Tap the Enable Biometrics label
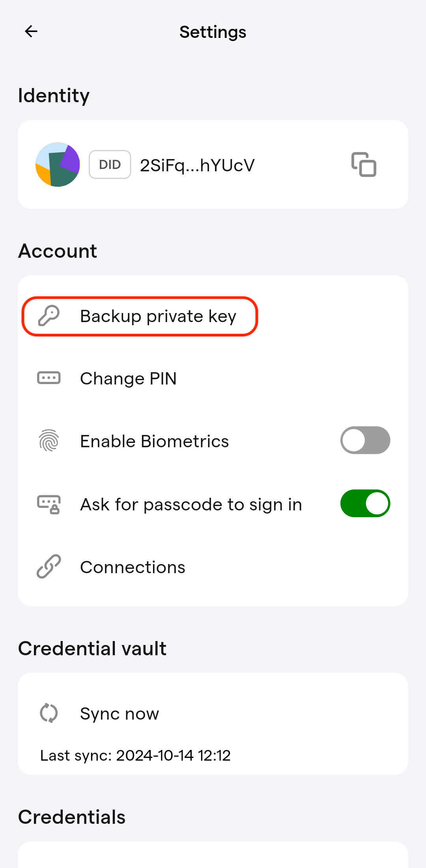 pos(155,441)
